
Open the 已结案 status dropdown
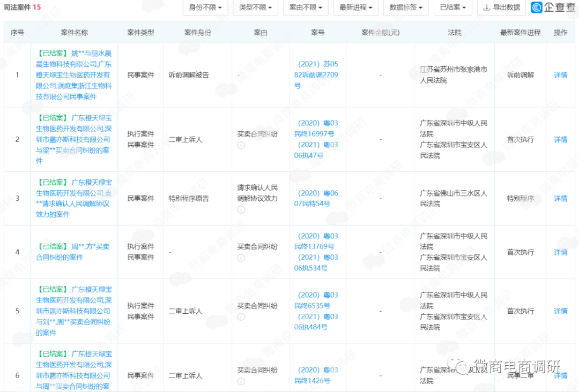click(453, 8)
